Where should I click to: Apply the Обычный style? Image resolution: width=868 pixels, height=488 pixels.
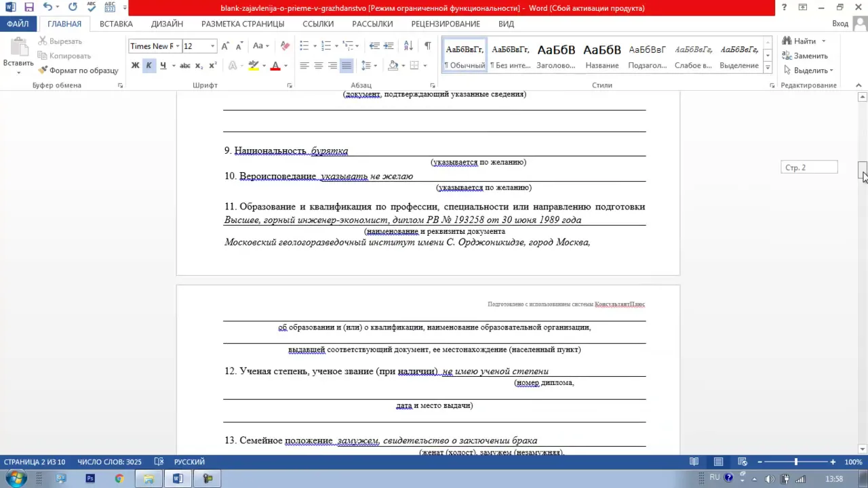pyautogui.click(x=465, y=55)
